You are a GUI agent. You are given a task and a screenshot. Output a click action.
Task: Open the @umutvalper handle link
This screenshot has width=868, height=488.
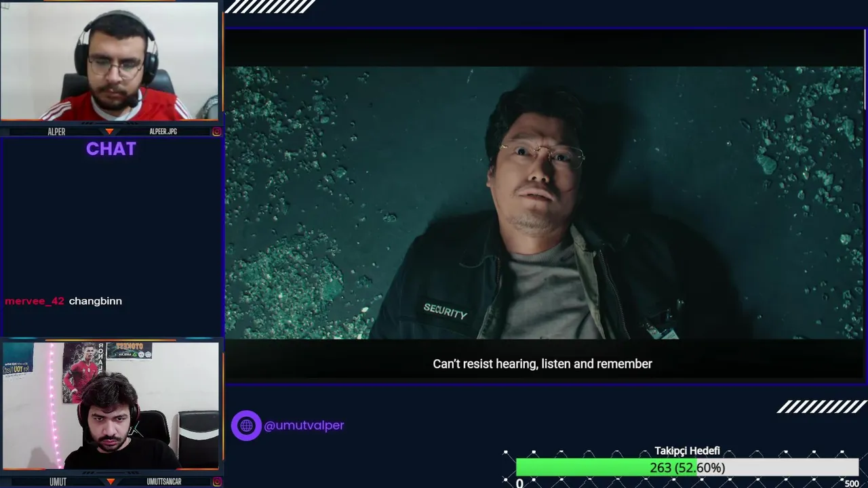[304, 426]
